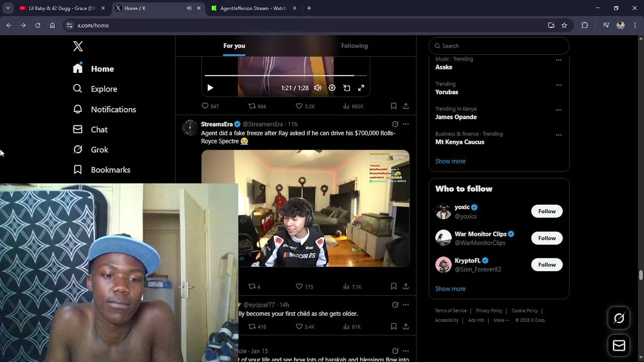Open the Privacy Policy link

click(x=489, y=311)
